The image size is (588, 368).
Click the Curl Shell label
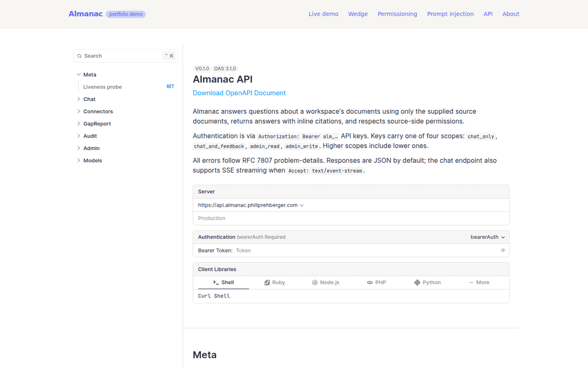click(x=214, y=296)
